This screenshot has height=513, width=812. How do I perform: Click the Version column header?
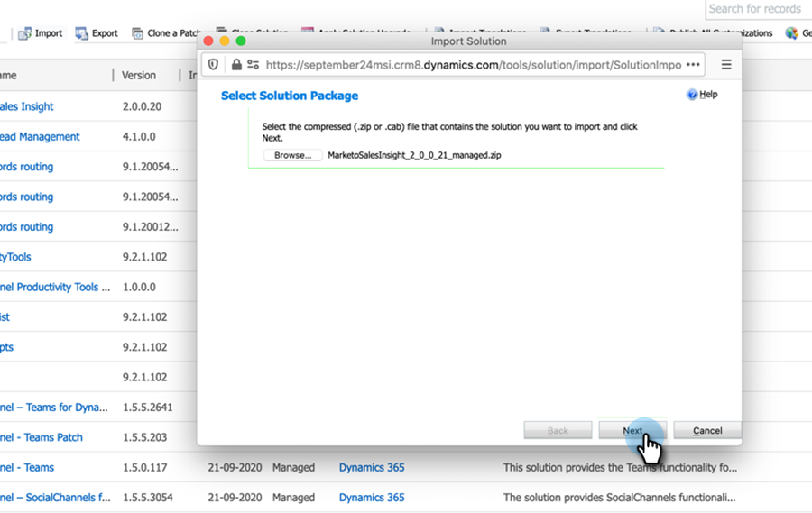tap(138, 76)
